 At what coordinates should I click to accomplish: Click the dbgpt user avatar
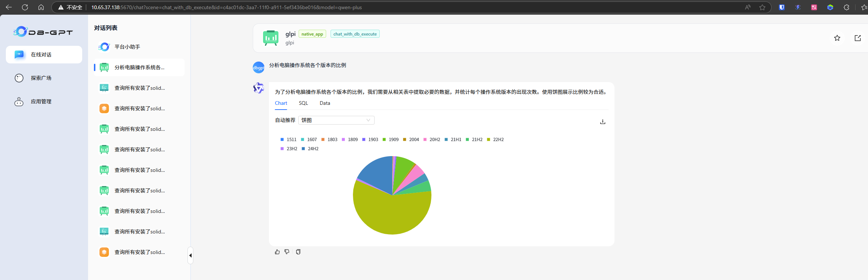pos(259,67)
